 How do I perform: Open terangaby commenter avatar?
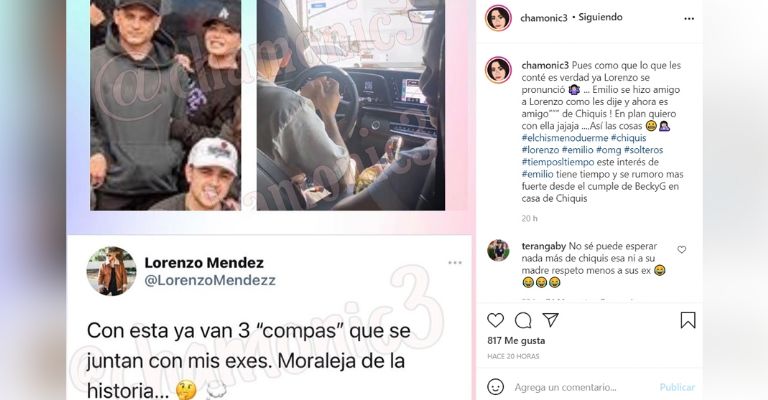(x=498, y=250)
